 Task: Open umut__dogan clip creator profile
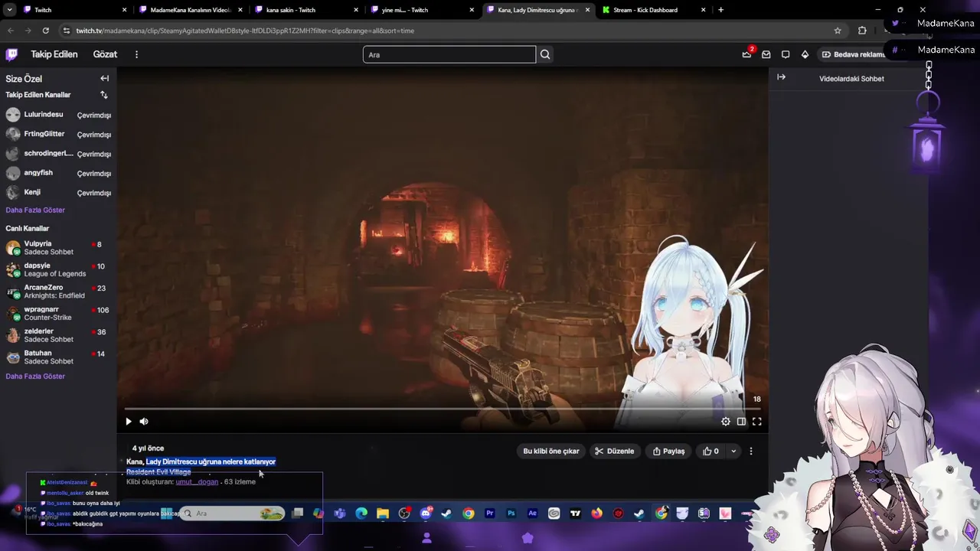coord(197,482)
